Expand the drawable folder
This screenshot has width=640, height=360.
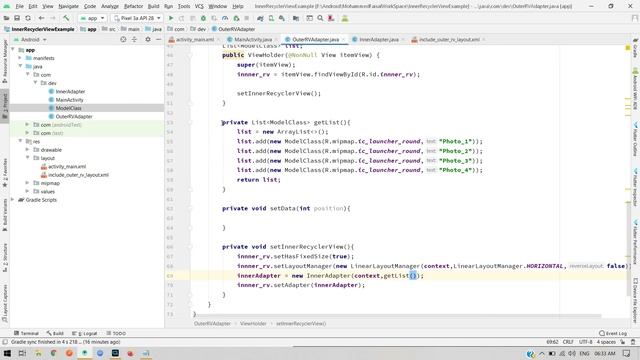pyautogui.click(x=27, y=150)
